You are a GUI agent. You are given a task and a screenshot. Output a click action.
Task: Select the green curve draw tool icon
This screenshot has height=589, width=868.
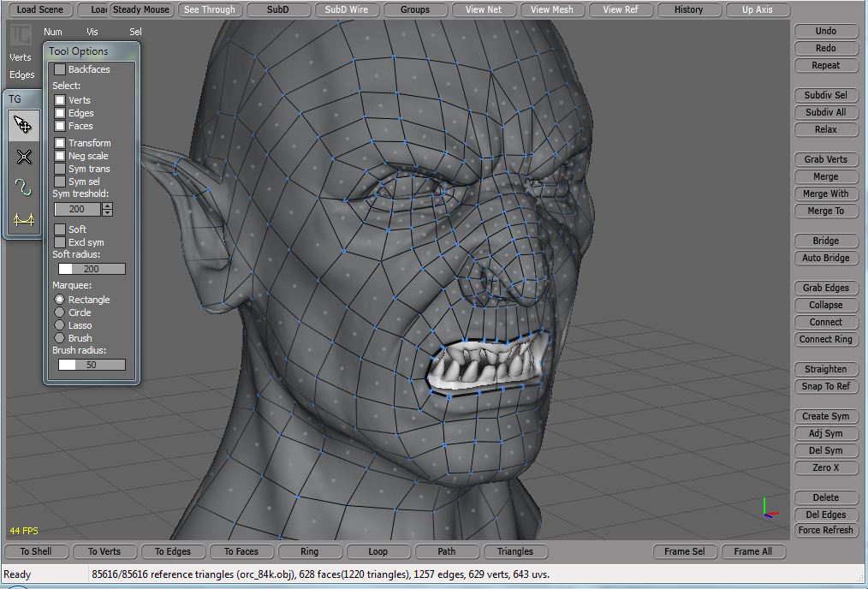23,187
